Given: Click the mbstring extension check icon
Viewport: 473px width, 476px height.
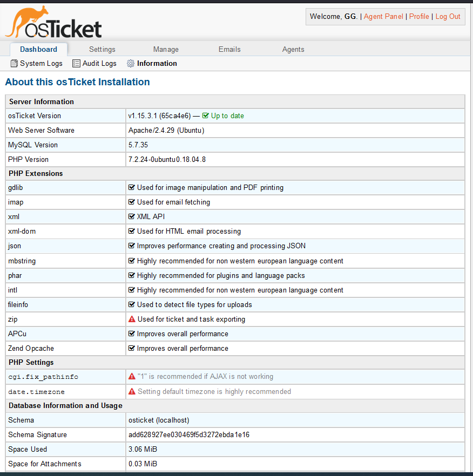Looking at the screenshot, I should [x=132, y=261].
